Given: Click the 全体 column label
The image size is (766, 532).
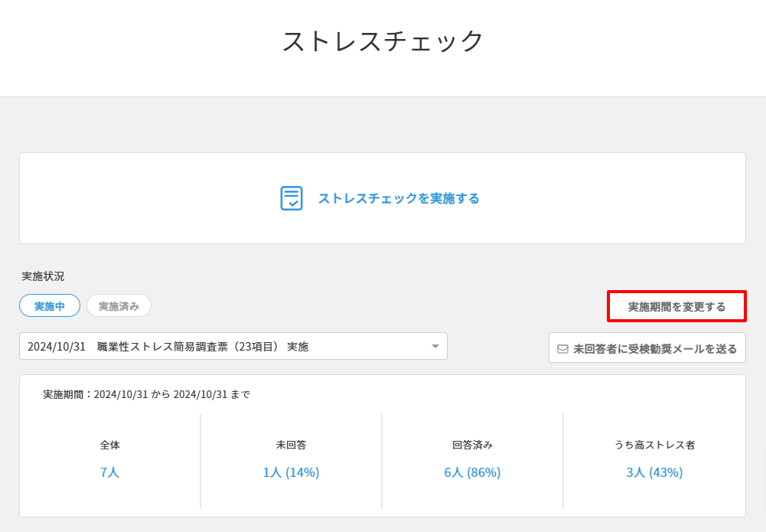Looking at the screenshot, I should pyautogui.click(x=109, y=445).
